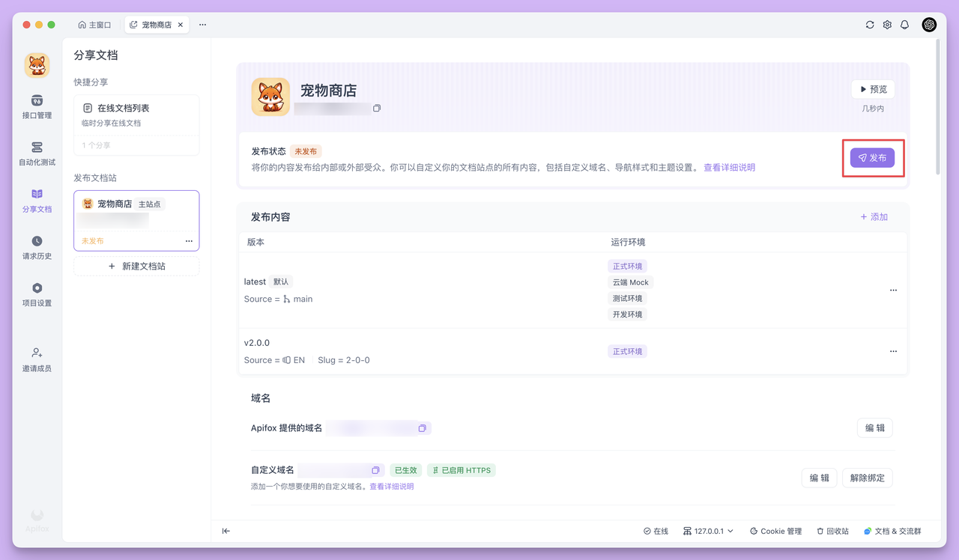The image size is (959, 560).
Task: Click the v2.0.0 version name
Action: click(x=257, y=343)
